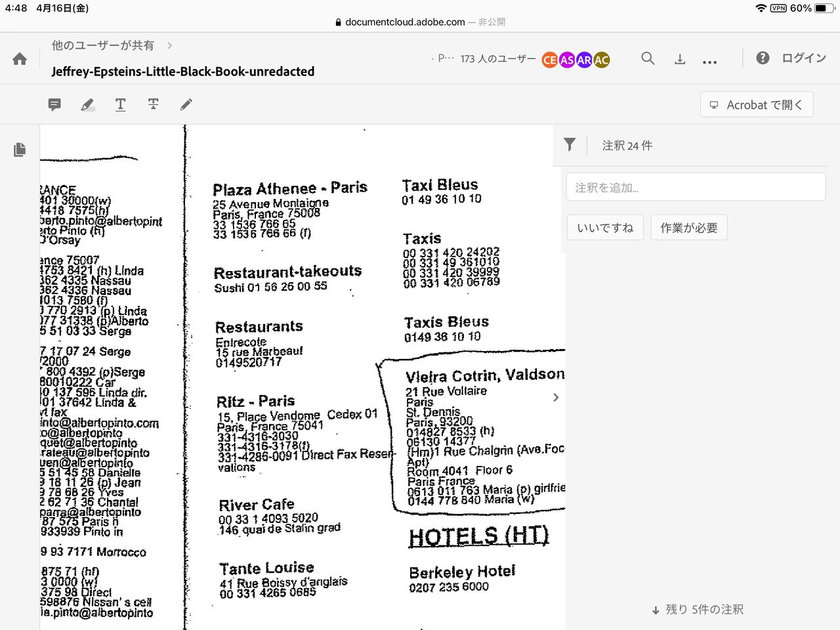Click the AC user avatar
The height and width of the screenshot is (630, 840).
click(601, 60)
